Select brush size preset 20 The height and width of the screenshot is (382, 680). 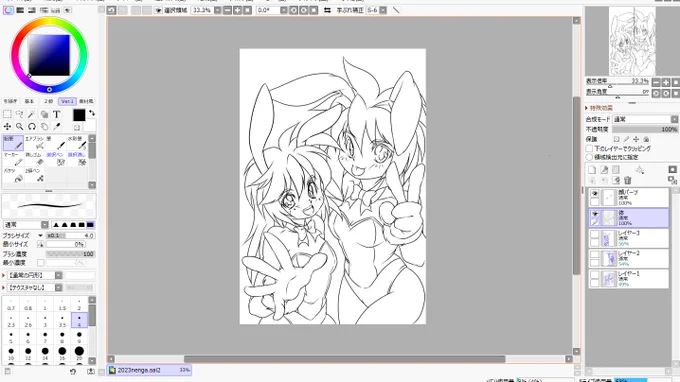tap(79, 353)
